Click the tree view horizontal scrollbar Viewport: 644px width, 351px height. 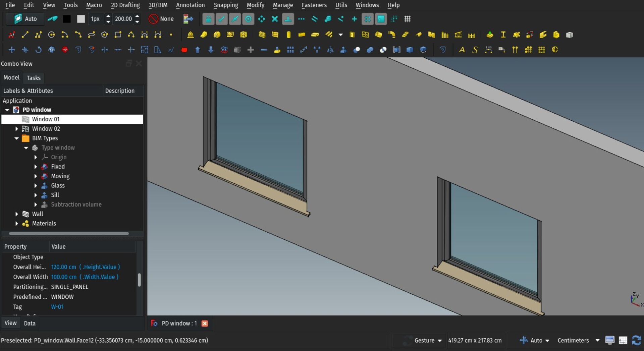point(69,233)
